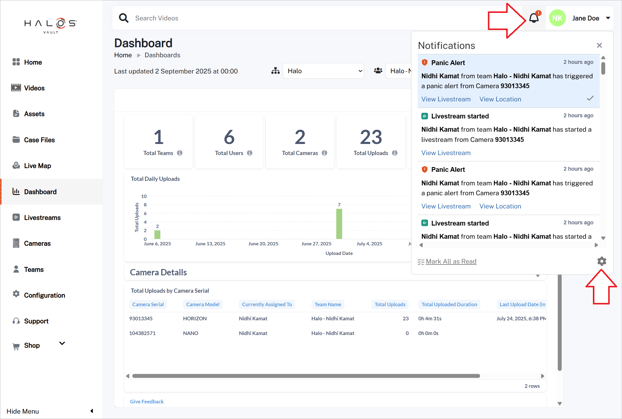Open the Halo organization dropdown
The height and width of the screenshot is (419, 622).
[324, 71]
